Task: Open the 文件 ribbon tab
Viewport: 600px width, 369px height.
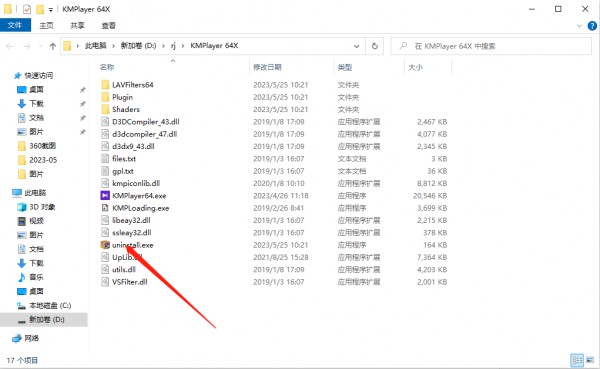Action: coord(15,25)
